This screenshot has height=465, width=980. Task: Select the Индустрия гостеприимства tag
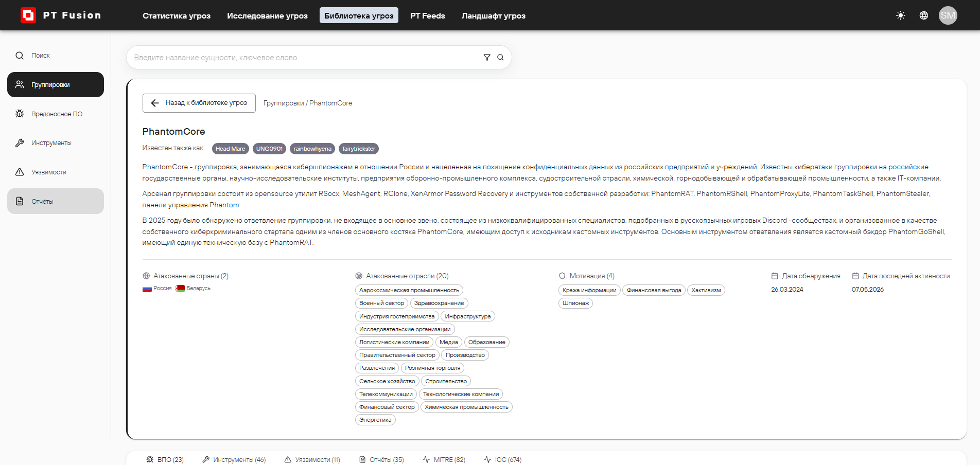[397, 316]
